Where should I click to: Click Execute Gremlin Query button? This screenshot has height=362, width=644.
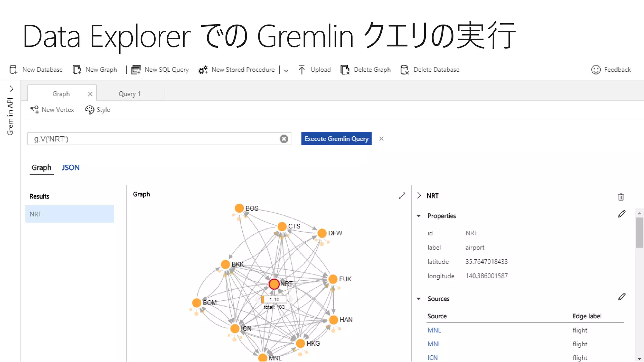click(336, 139)
